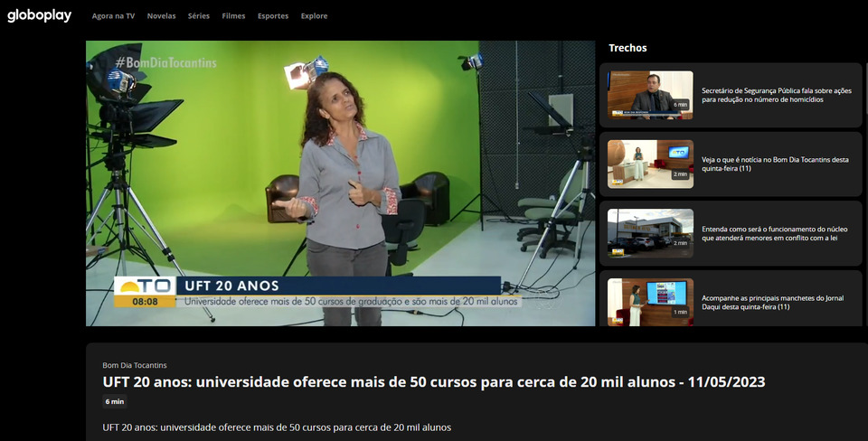Screen dimensions: 868x441
Task: Open the Jornal Daqui manchetes thumbnail
Action: click(x=650, y=302)
